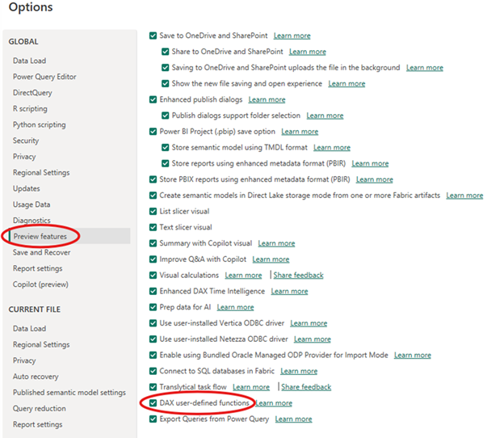Toggle Power BI Project save option
Image resolution: width=504 pixels, height=438 pixels.
click(153, 132)
